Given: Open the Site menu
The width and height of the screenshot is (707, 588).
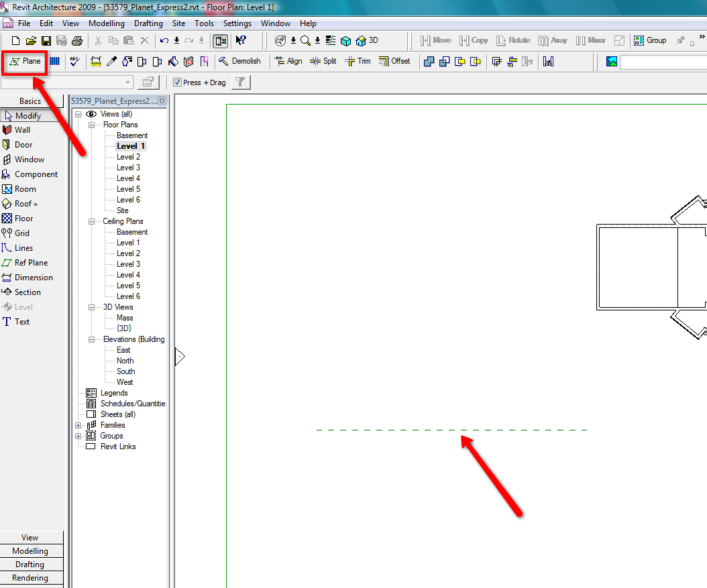Looking at the screenshot, I should click(x=178, y=23).
